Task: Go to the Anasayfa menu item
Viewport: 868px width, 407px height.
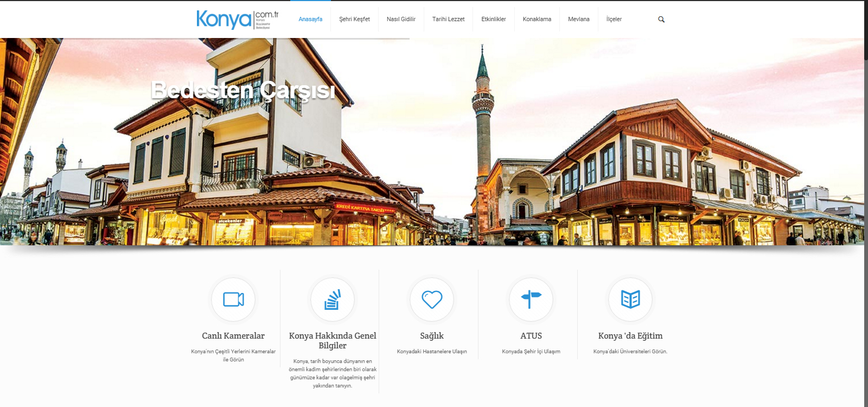Action: point(310,20)
